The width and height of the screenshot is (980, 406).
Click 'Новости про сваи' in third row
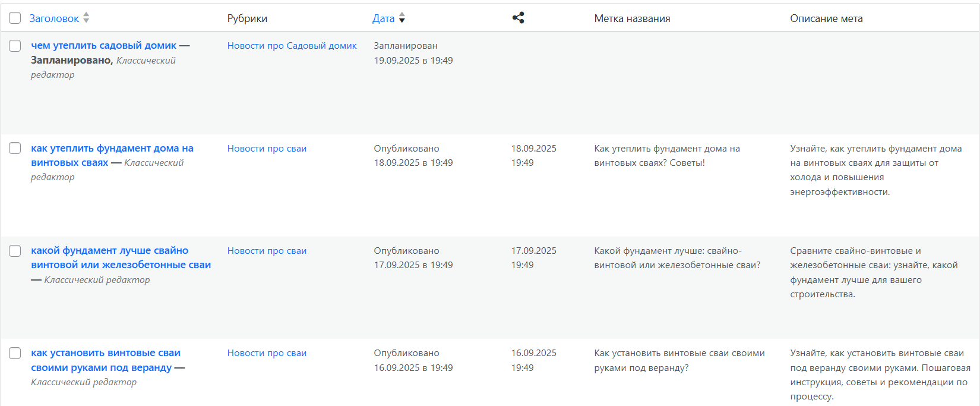click(267, 251)
